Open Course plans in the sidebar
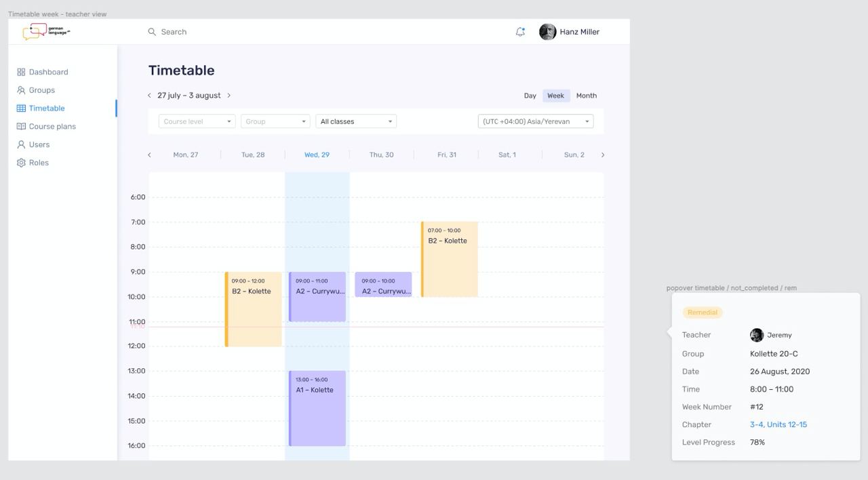 (52, 127)
